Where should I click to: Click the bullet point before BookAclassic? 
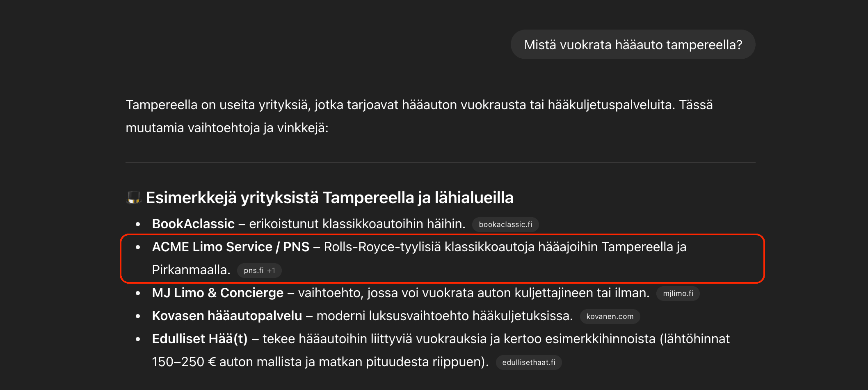(138, 224)
